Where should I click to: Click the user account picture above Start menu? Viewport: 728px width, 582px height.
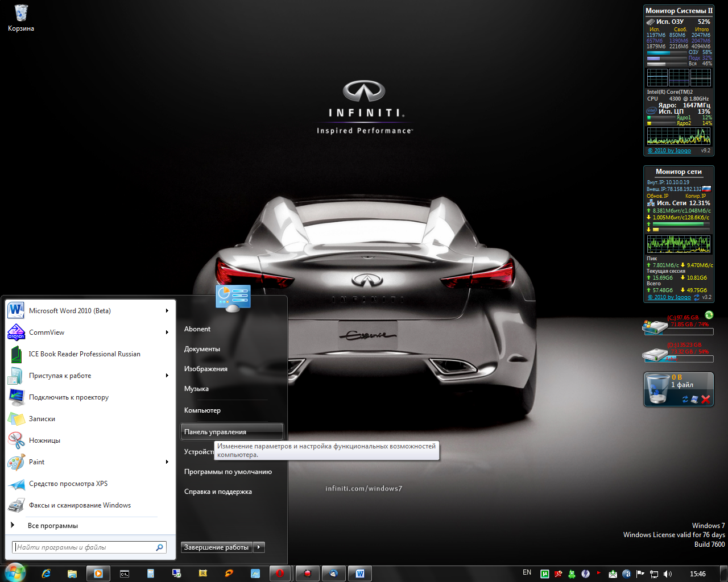pos(233,298)
